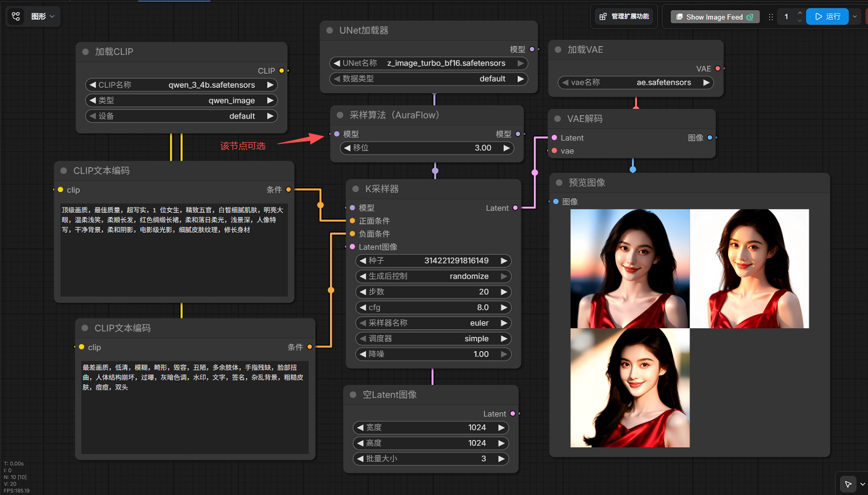Increase 种子 with right arrow

pyautogui.click(x=504, y=261)
